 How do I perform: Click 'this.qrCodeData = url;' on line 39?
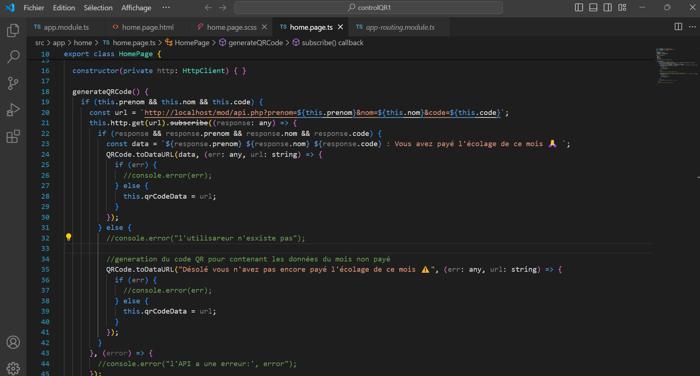click(170, 311)
